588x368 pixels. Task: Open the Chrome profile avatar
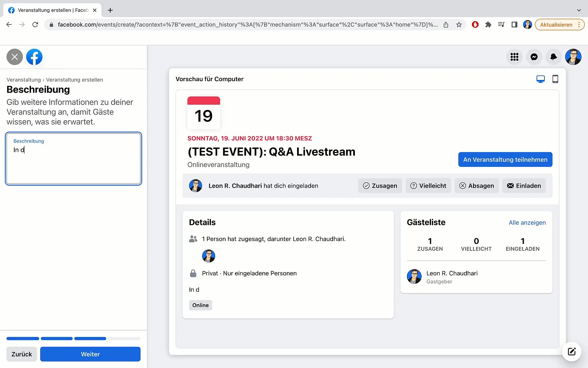click(527, 25)
